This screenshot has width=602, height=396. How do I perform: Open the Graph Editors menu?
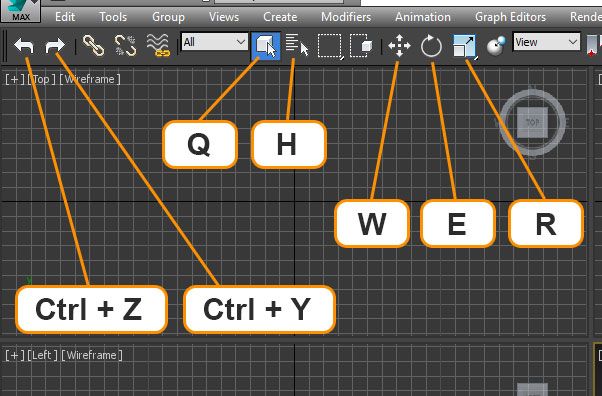tap(510, 17)
